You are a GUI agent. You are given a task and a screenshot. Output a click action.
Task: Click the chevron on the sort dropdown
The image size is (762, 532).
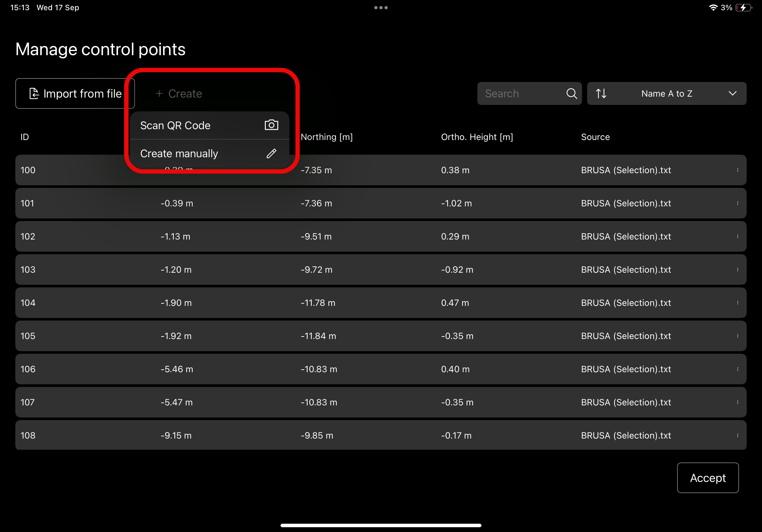(x=732, y=93)
